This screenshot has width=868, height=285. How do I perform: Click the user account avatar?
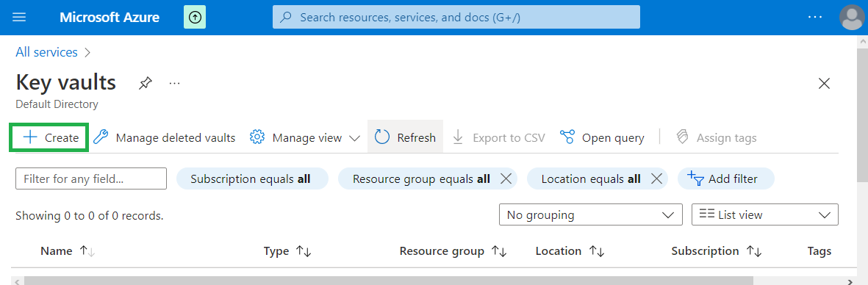[851, 17]
